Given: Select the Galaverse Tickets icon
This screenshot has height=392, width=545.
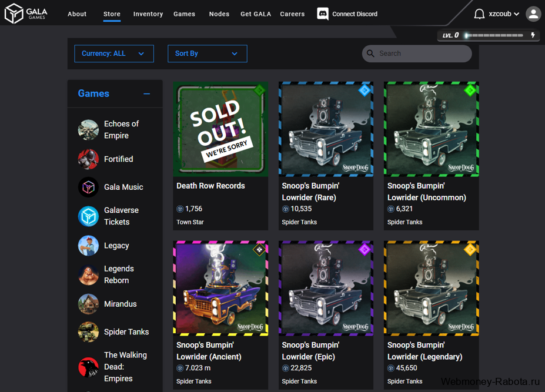Looking at the screenshot, I should (88, 216).
